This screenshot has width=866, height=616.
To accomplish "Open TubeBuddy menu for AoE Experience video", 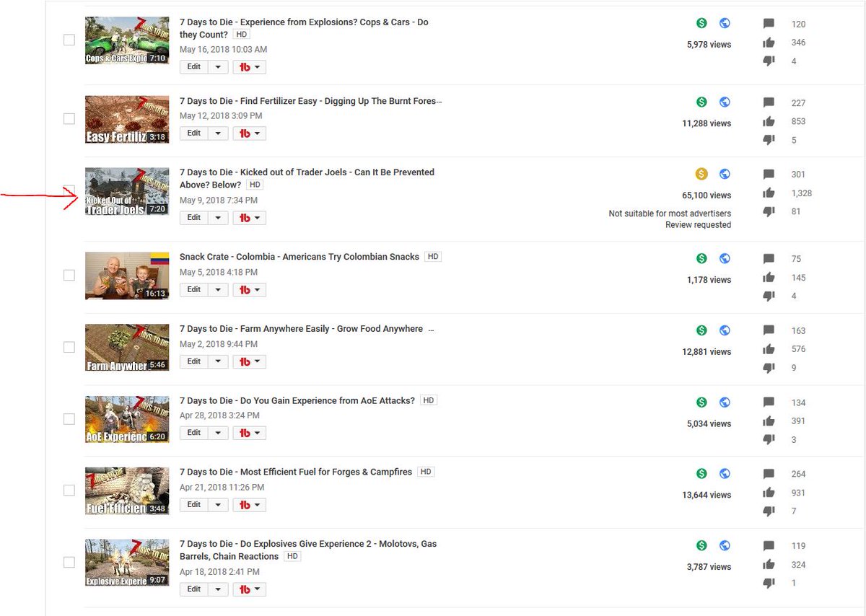I will tap(250, 433).
